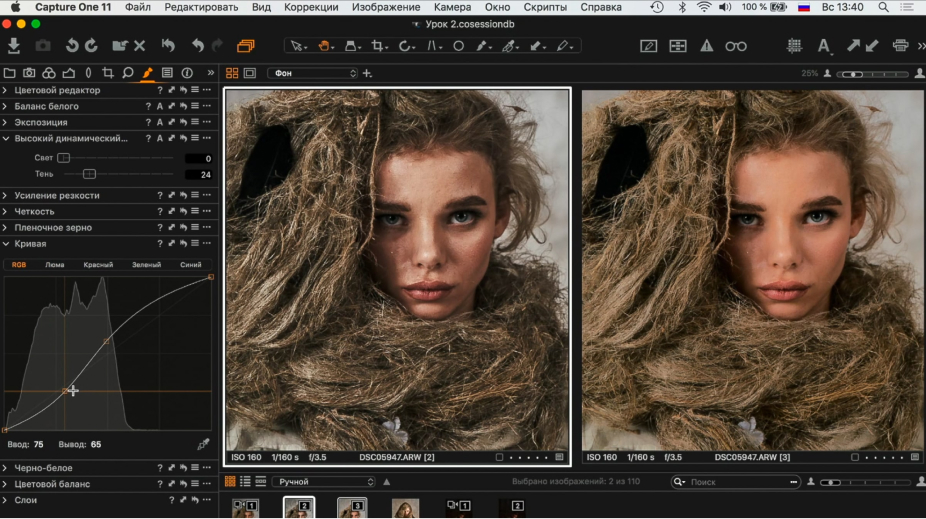Select the Crop tool in cursor toolbar
The image size is (926, 519).
[x=379, y=46]
